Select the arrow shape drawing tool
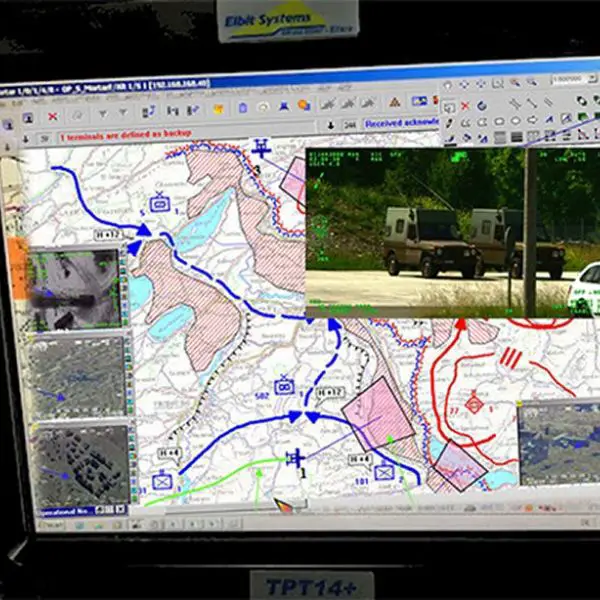This screenshot has height=600, width=600. (532, 121)
